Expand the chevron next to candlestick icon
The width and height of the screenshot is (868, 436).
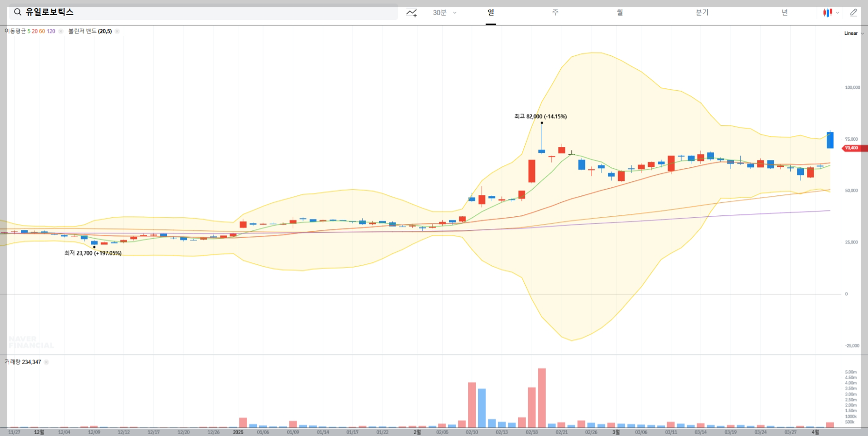(x=837, y=13)
